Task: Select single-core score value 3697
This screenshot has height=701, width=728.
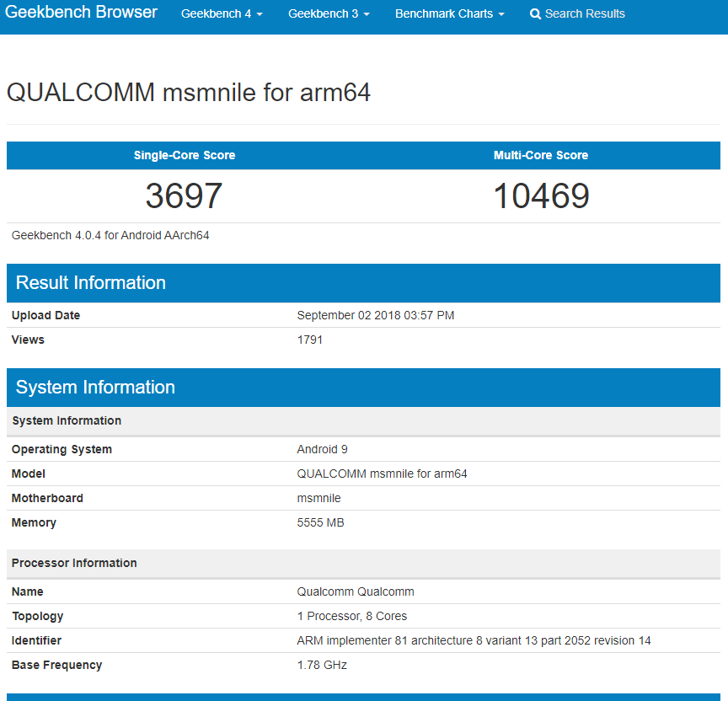Action: pos(184,195)
